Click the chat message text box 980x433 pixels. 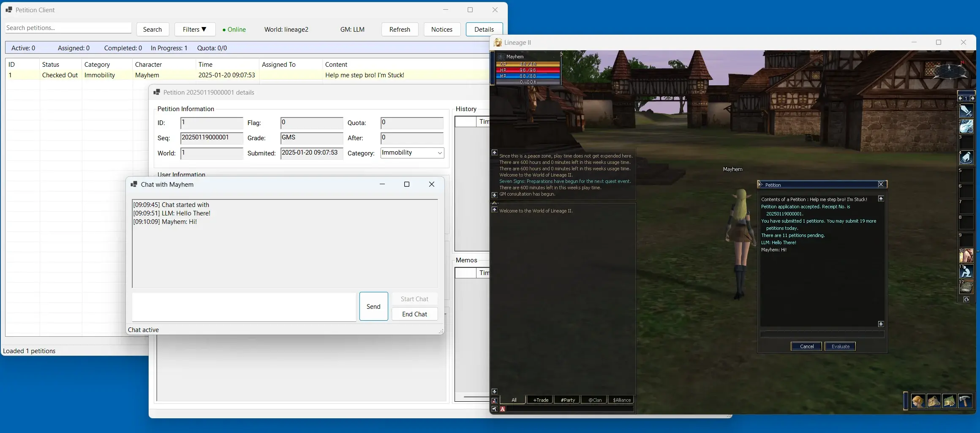[x=244, y=307]
